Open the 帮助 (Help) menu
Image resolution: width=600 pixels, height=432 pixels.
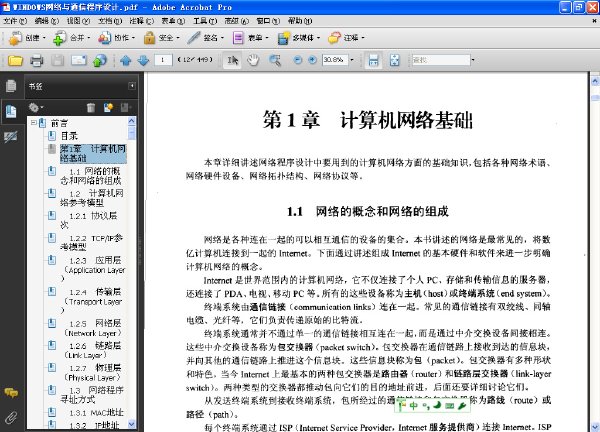click(300, 21)
